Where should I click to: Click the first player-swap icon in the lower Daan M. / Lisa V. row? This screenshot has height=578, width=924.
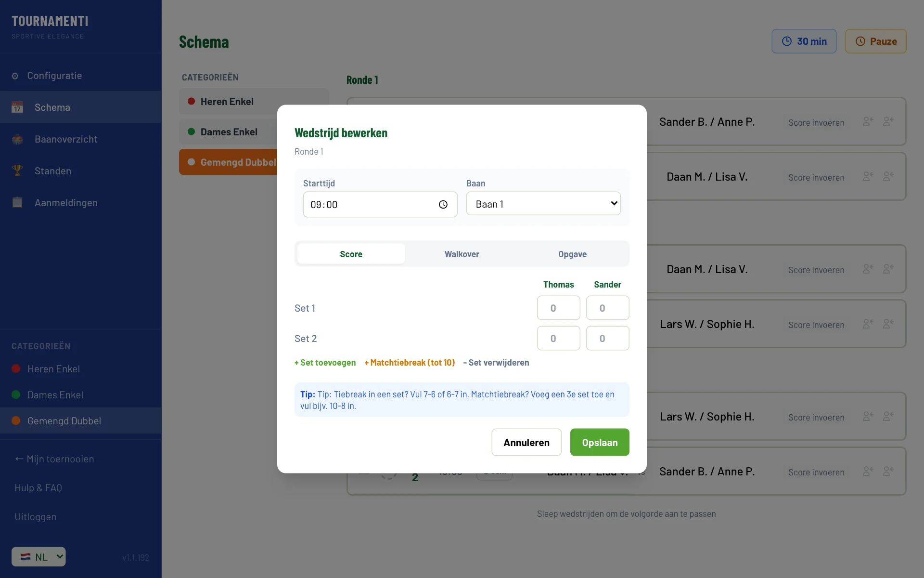pos(868,269)
